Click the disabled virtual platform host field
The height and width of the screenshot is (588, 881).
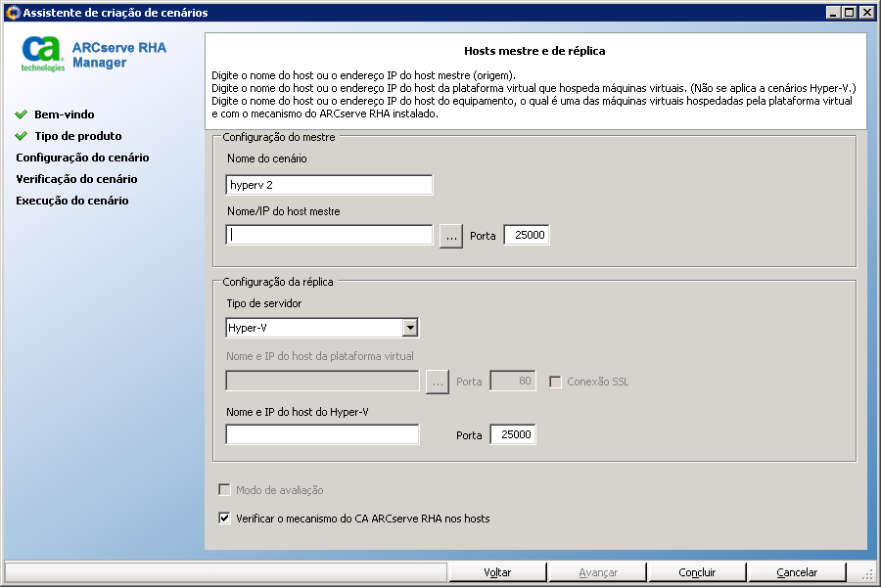[322, 381]
